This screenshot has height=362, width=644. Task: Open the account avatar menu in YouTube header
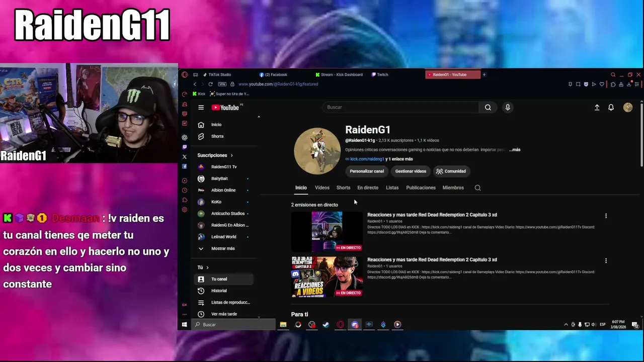(627, 107)
